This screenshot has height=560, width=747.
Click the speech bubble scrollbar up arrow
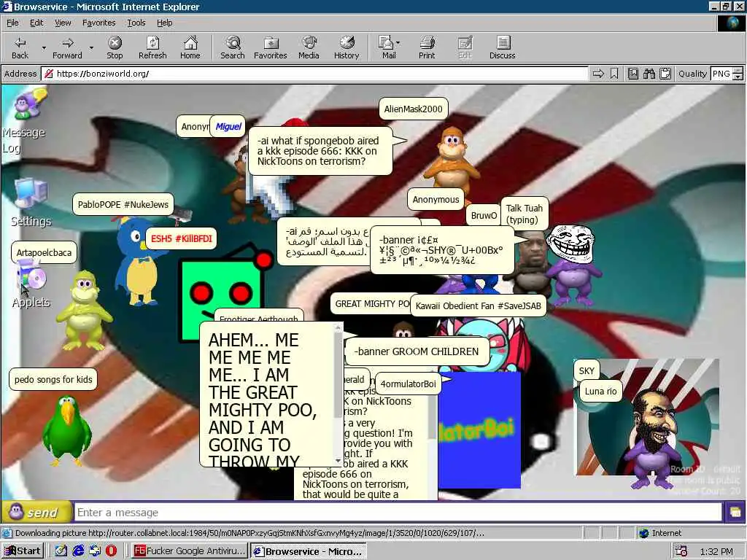pos(338,327)
